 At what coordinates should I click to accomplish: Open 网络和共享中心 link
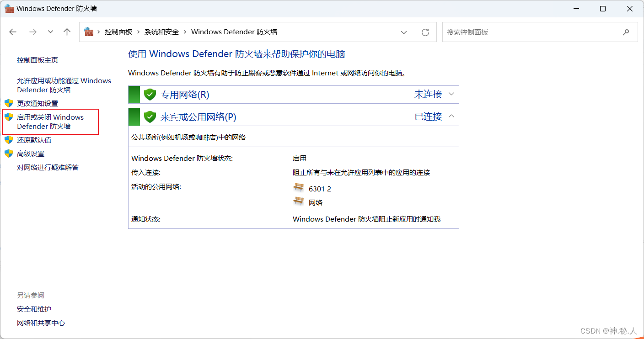click(41, 323)
